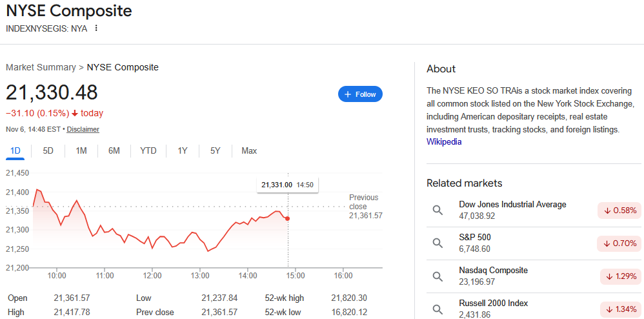The image size is (644, 319).
Task: Click the Nasdaq 1.29% down badge
Action: click(x=620, y=276)
